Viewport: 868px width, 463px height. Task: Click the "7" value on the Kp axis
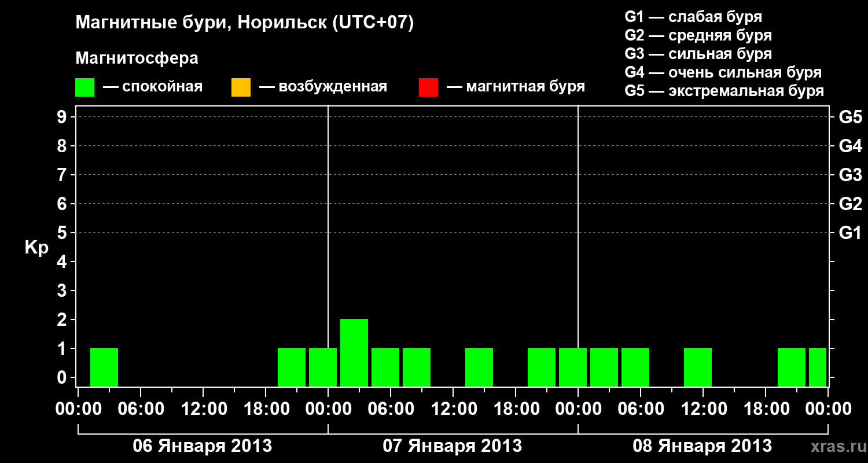coord(63,175)
